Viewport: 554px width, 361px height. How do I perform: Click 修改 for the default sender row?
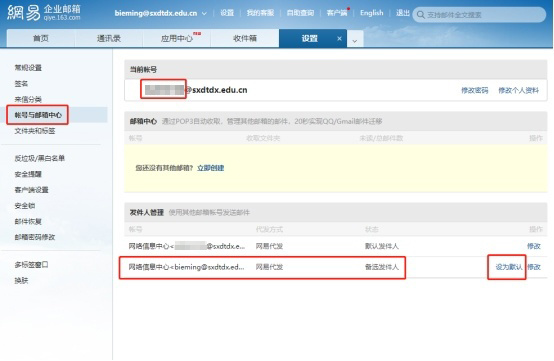534,246
